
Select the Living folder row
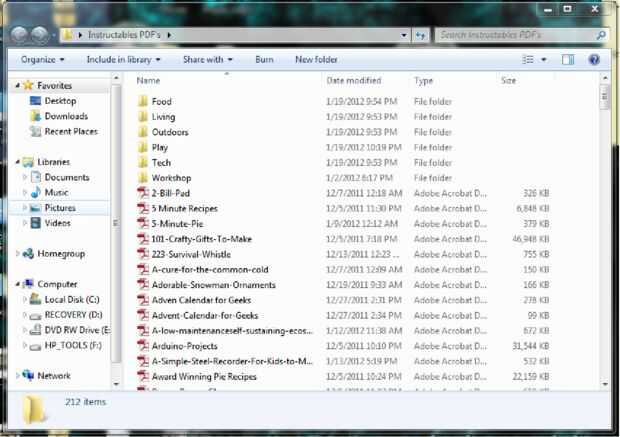(x=343, y=117)
